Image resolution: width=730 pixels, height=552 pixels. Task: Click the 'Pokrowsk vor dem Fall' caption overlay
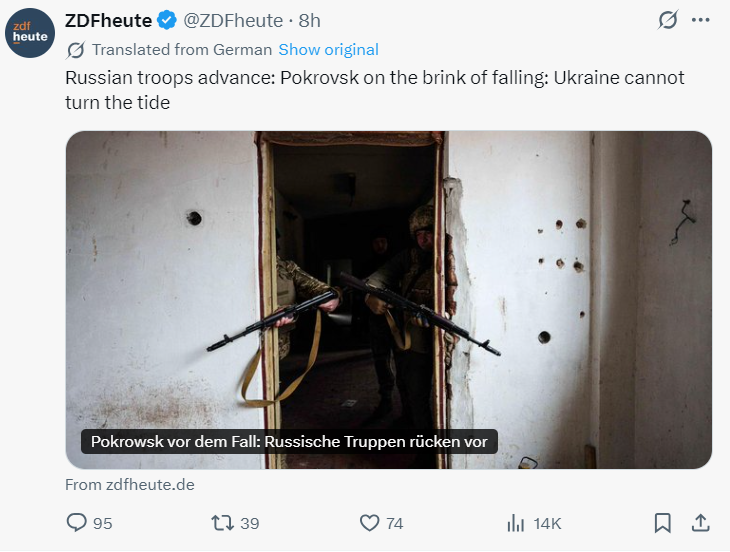pyautogui.click(x=289, y=442)
